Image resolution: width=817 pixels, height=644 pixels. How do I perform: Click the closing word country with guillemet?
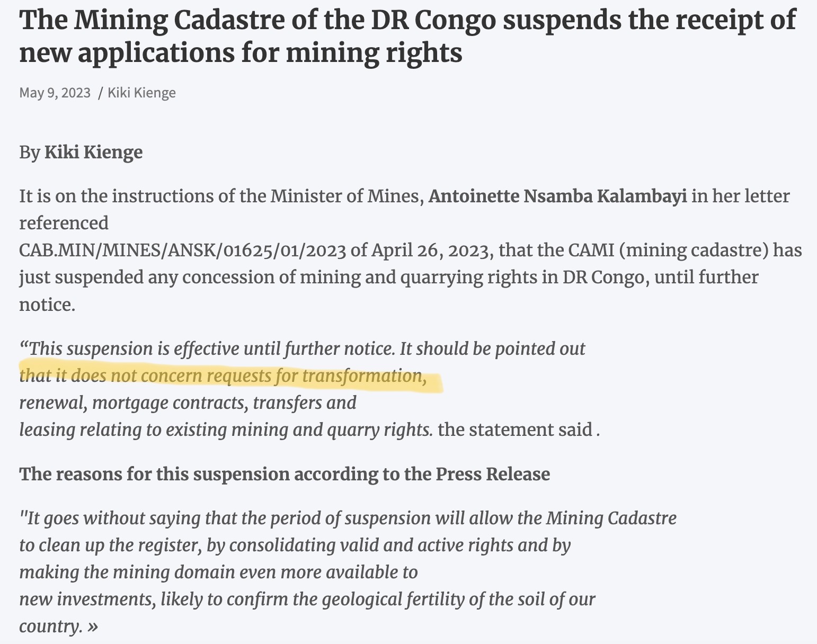tap(58, 627)
